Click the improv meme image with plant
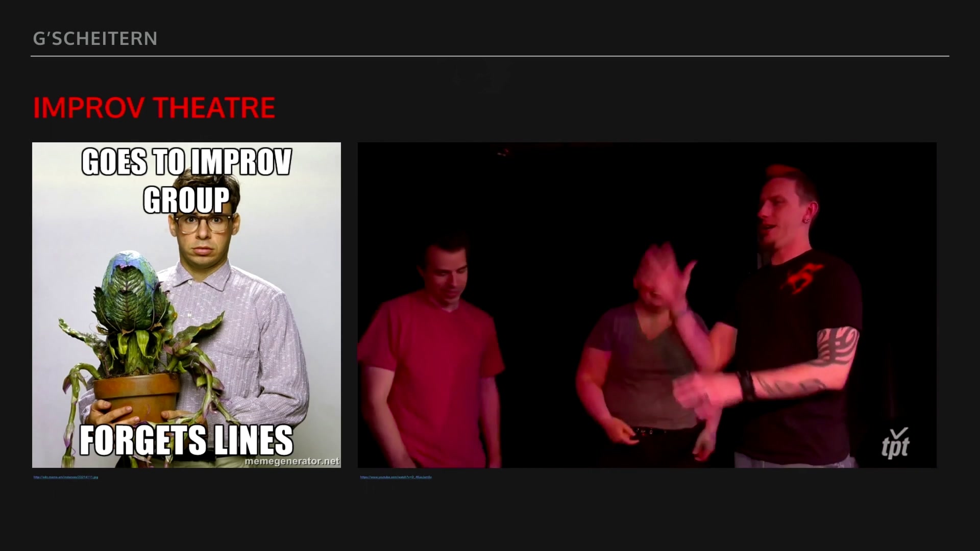 [x=186, y=305]
